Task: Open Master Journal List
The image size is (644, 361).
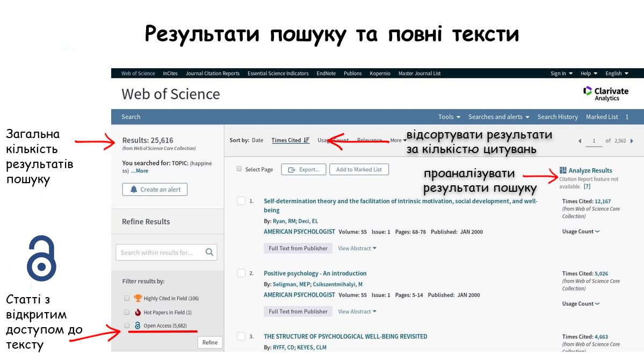Action: [x=419, y=74]
